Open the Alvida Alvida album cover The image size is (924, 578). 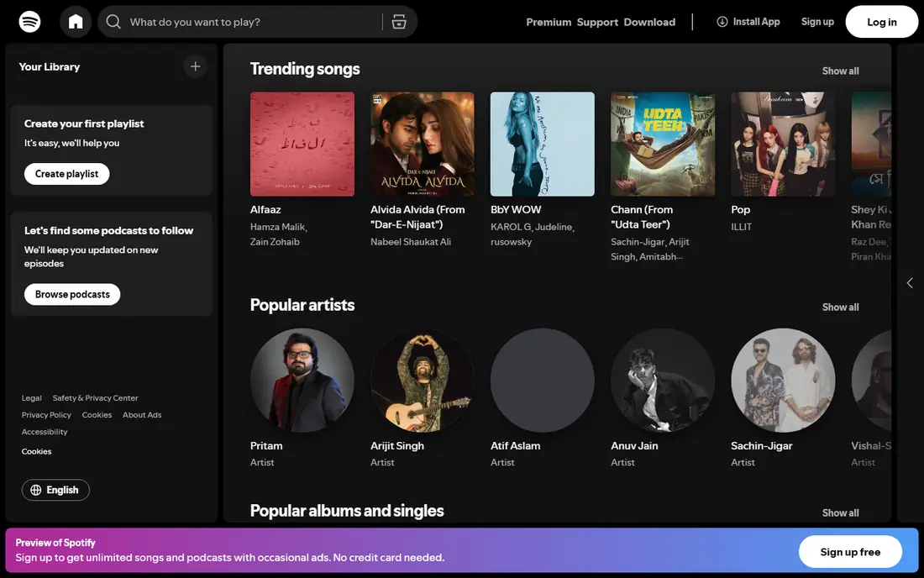tap(423, 144)
